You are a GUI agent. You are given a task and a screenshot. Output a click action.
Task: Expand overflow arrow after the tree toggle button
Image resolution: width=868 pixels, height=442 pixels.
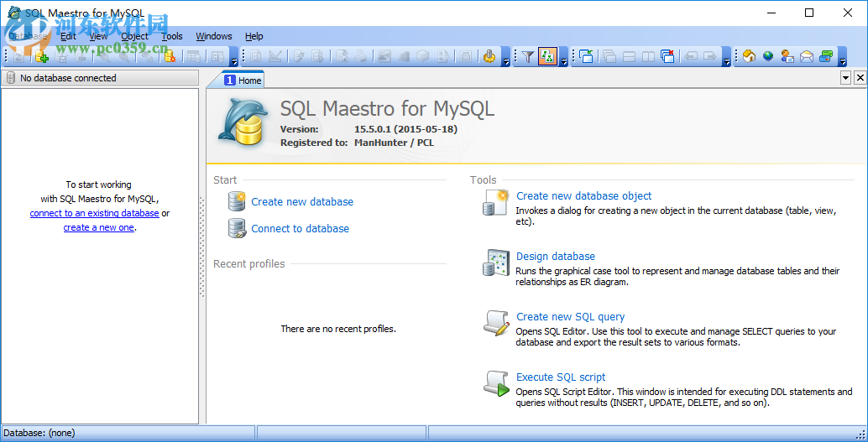click(x=564, y=56)
